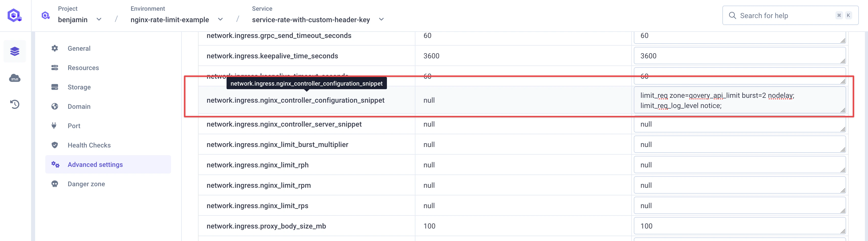Screen dimensions: 868x241
Task: Open audit logs via the history clock icon
Action: pos(15,104)
